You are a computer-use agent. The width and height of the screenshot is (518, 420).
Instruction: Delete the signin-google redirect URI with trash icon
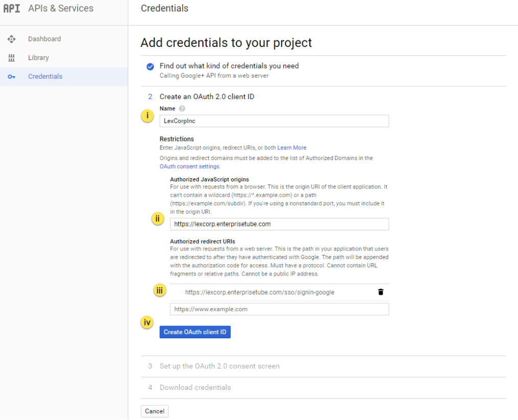[380, 292]
